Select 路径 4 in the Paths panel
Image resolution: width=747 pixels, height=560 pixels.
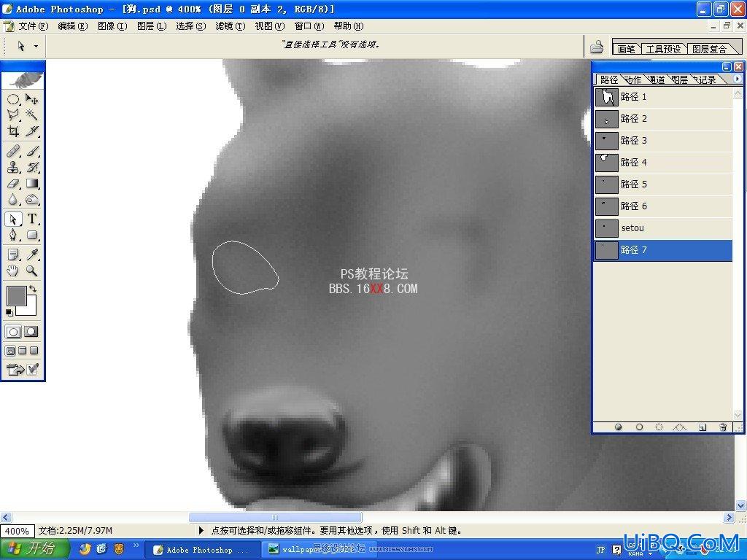coord(663,163)
